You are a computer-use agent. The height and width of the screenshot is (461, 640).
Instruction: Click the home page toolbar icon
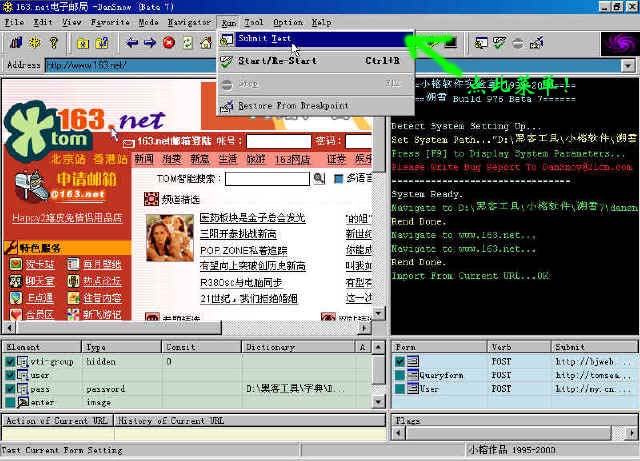click(206, 42)
